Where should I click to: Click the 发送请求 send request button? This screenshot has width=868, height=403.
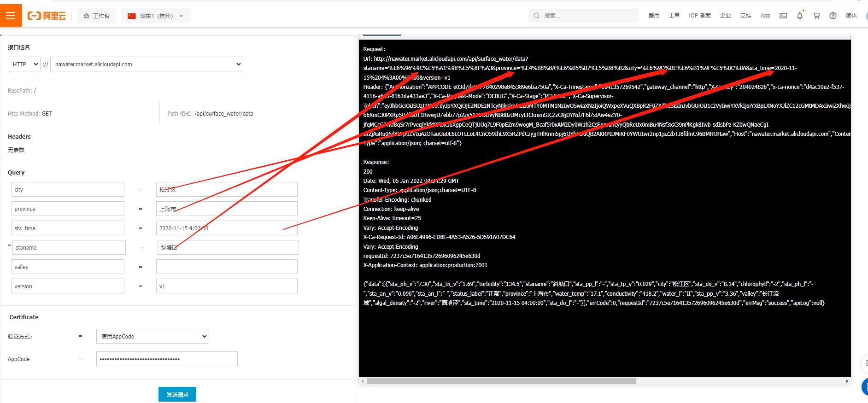[177, 394]
